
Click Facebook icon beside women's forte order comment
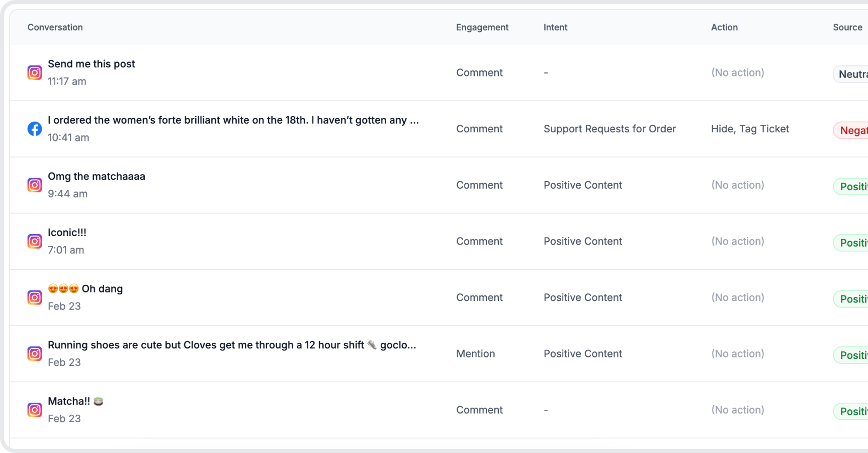pos(34,129)
